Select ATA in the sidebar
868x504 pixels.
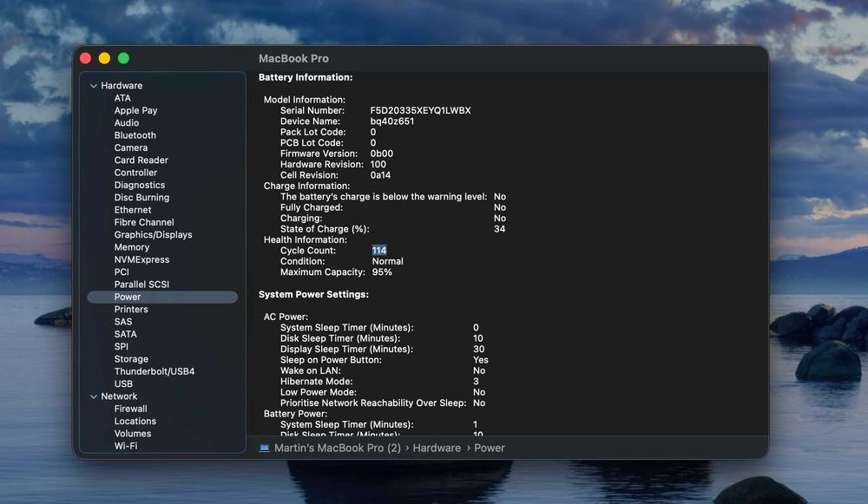click(x=122, y=98)
